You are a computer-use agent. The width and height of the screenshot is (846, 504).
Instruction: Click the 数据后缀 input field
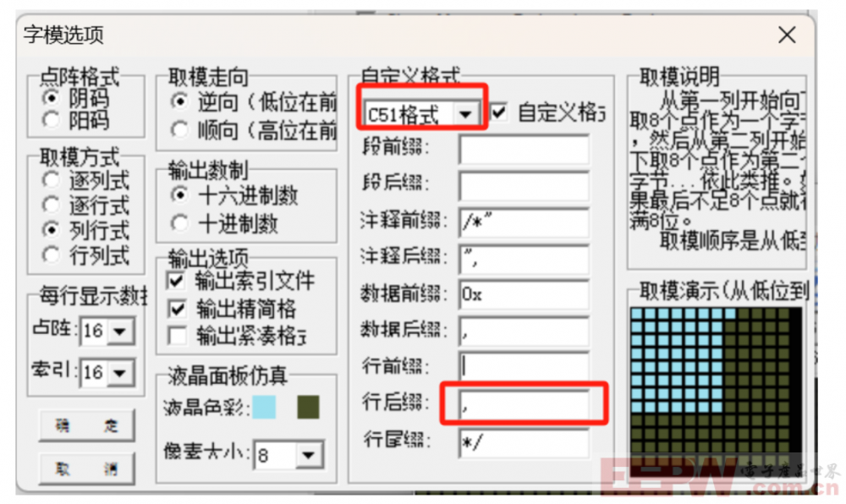[x=524, y=331]
